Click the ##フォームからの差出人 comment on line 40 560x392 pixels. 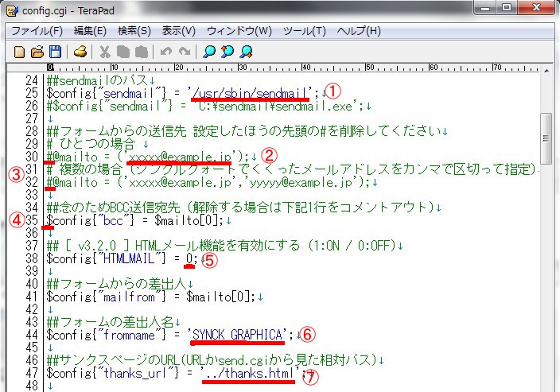(116, 284)
